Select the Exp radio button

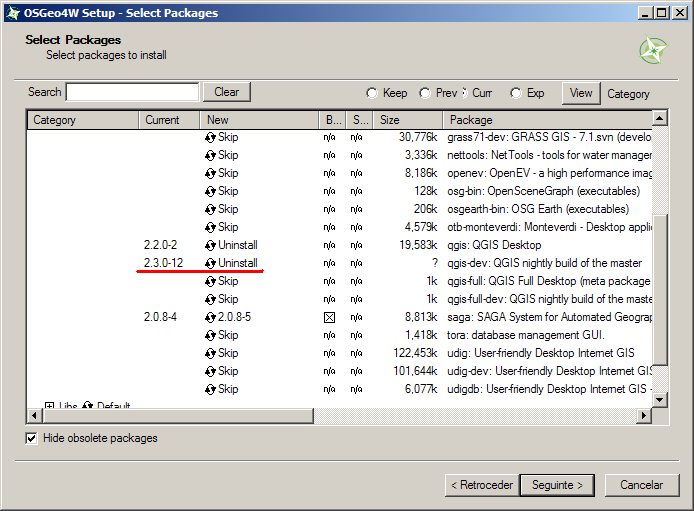pyautogui.click(x=516, y=93)
